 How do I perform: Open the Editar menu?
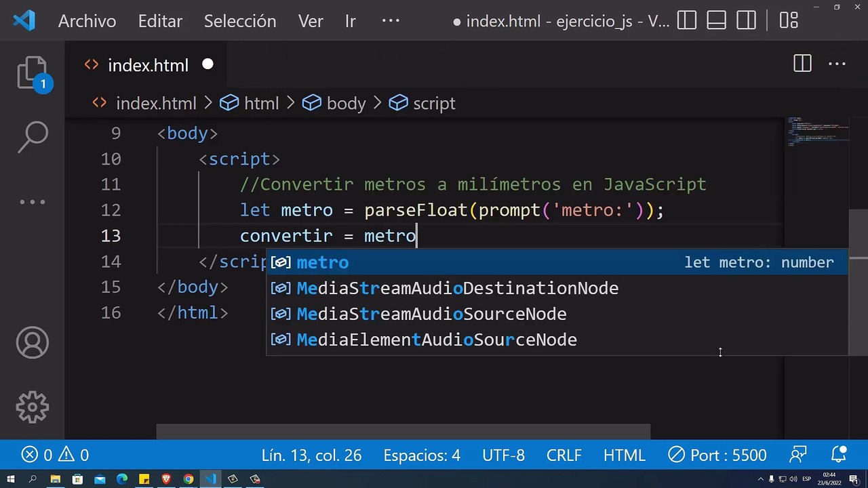point(159,21)
